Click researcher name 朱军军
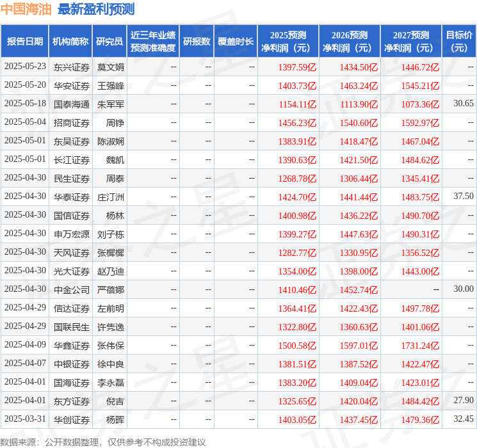The image size is (477, 448). [x=110, y=104]
